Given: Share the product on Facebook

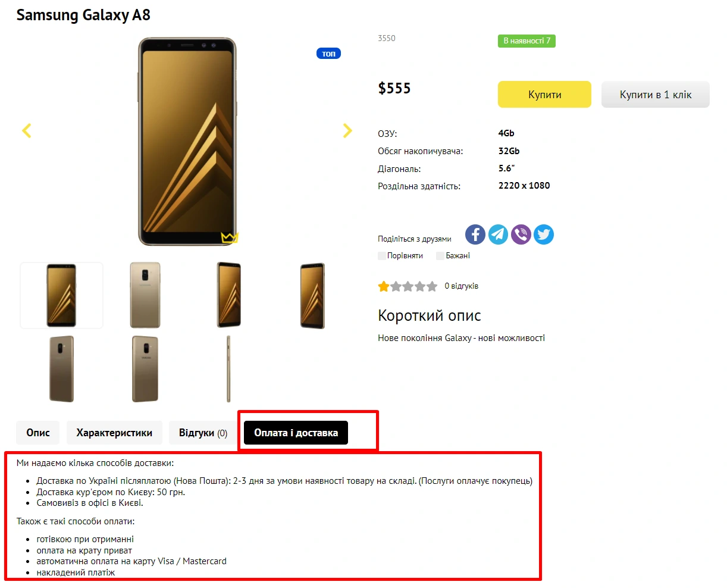Looking at the screenshot, I should (475, 234).
